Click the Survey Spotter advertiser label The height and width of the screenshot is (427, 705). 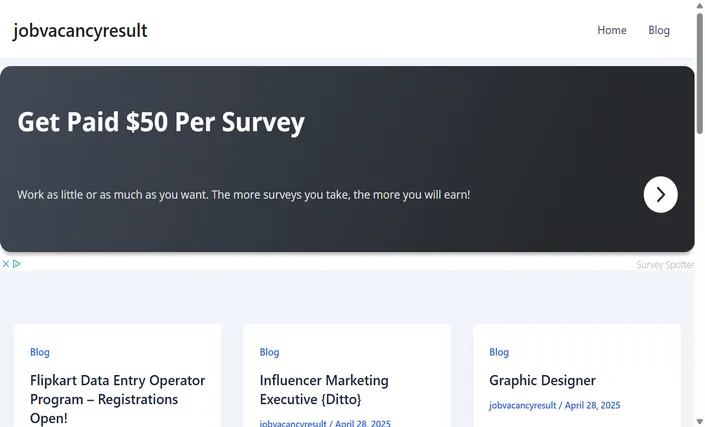tap(665, 265)
